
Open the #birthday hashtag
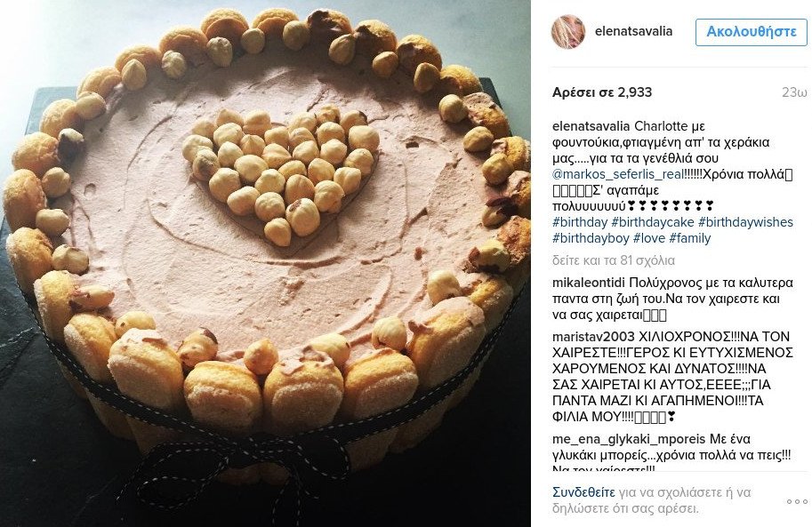click(580, 222)
